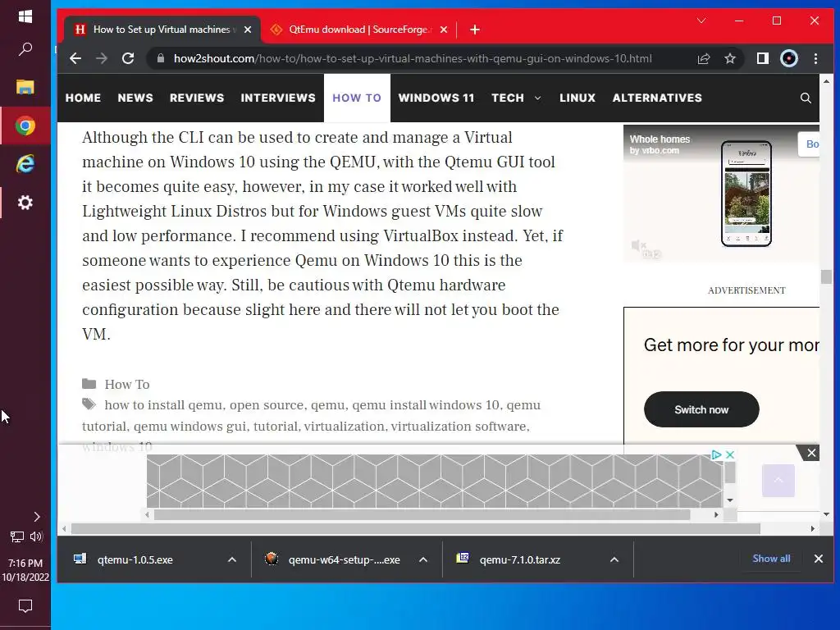Open ALTERNATIVES nav item

tap(657, 98)
